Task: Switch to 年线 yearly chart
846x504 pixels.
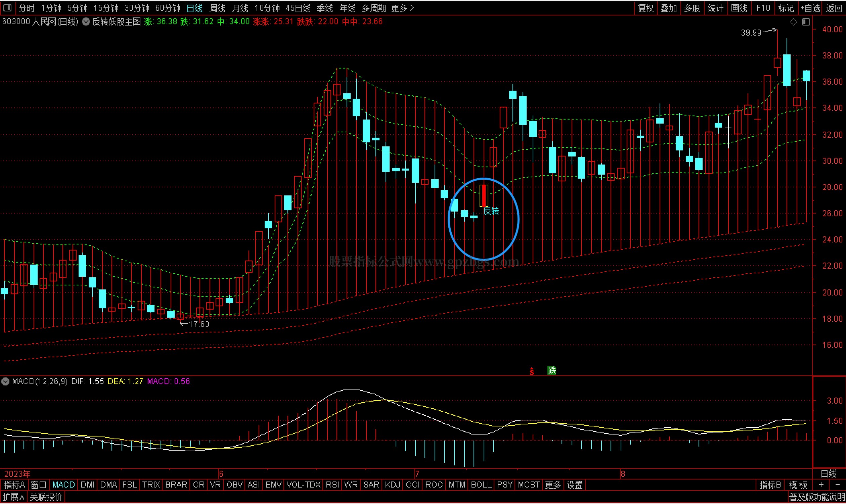Action: click(347, 8)
